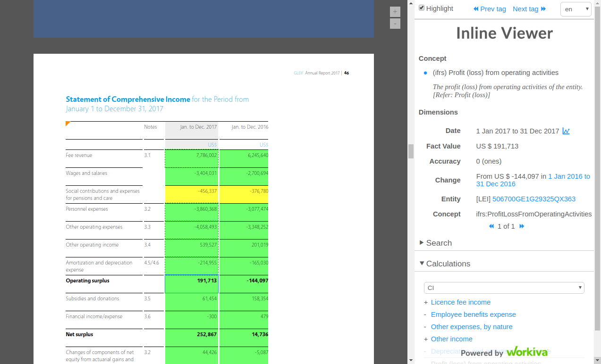
Task: Click the splitter handle between document and viewer
Action: pos(411,151)
